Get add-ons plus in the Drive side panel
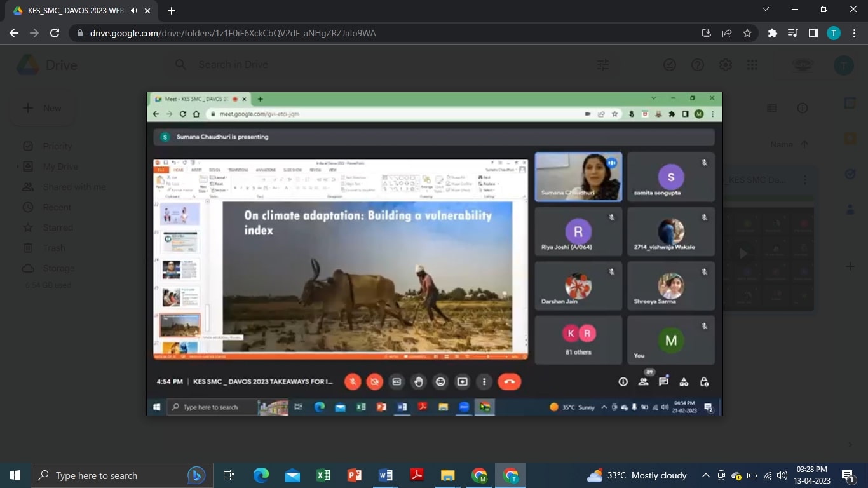868x488 pixels. click(850, 266)
